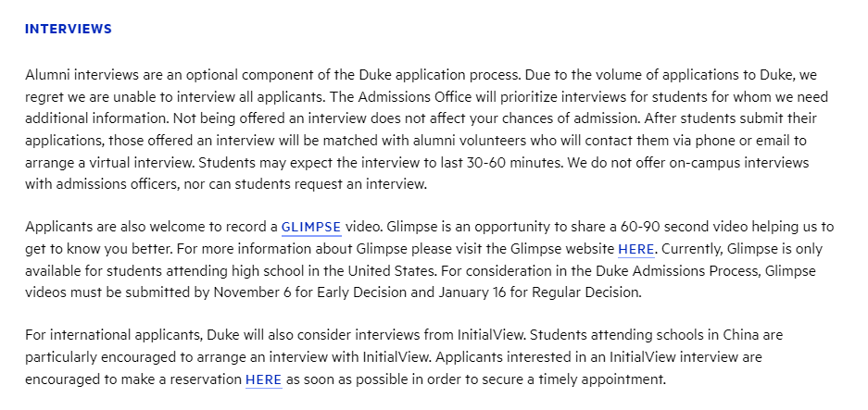Viewport: 868px width, 410px height.
Task: Click HERE link to make InitialView reservation
Action: click(x=263, y=379)
